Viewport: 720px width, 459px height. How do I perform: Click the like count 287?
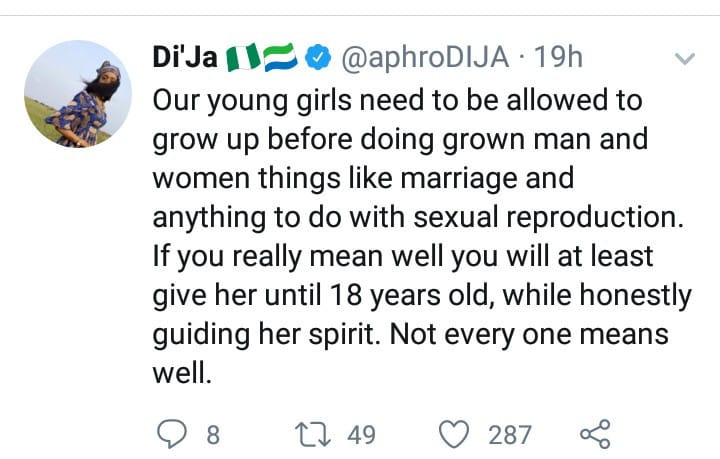(x=510, y=435)
